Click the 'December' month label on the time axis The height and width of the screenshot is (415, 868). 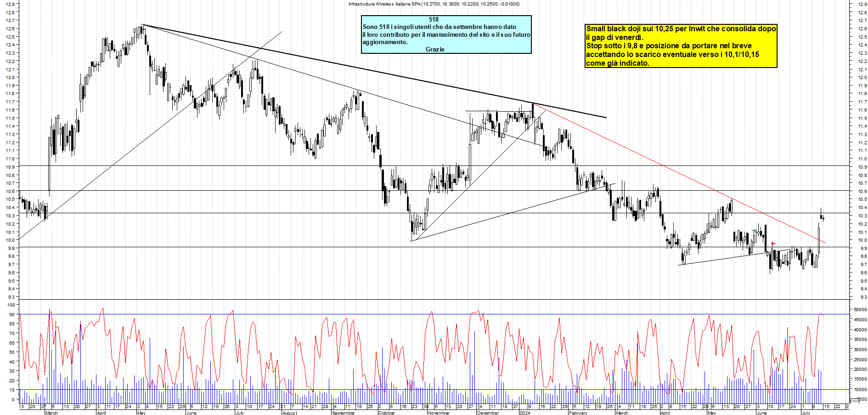tap(488, 413)
